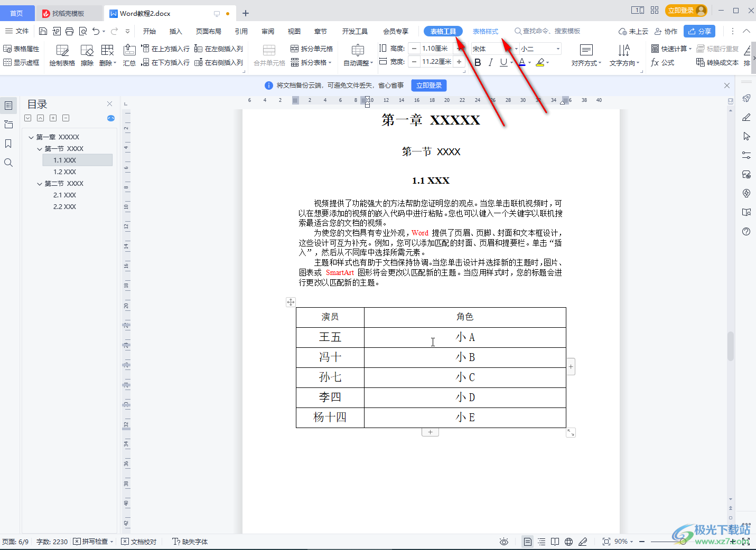The width and height of the screenshot is (756, 550).
Task: Open font color picker dropdown arrow
Action: (529, 63)
